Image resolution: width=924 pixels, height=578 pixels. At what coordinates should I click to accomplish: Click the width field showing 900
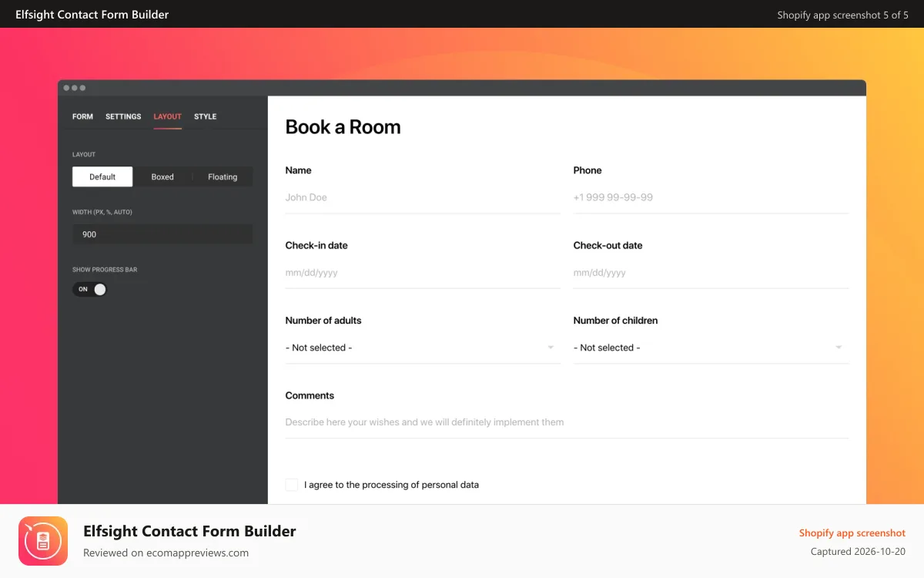point(162,234)
